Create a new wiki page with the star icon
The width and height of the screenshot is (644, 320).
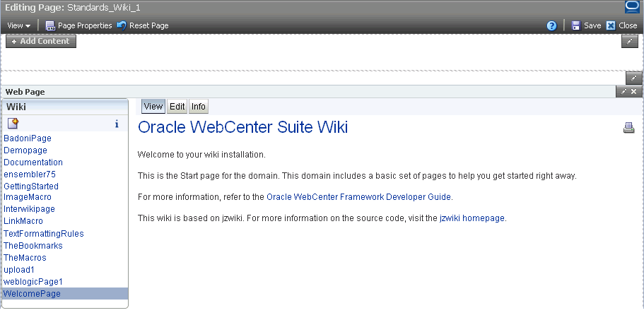[x=13, y=123]
